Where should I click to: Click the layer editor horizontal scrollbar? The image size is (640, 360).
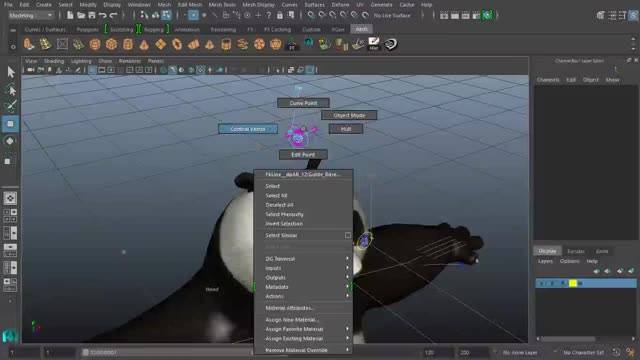tap(586, 339)
